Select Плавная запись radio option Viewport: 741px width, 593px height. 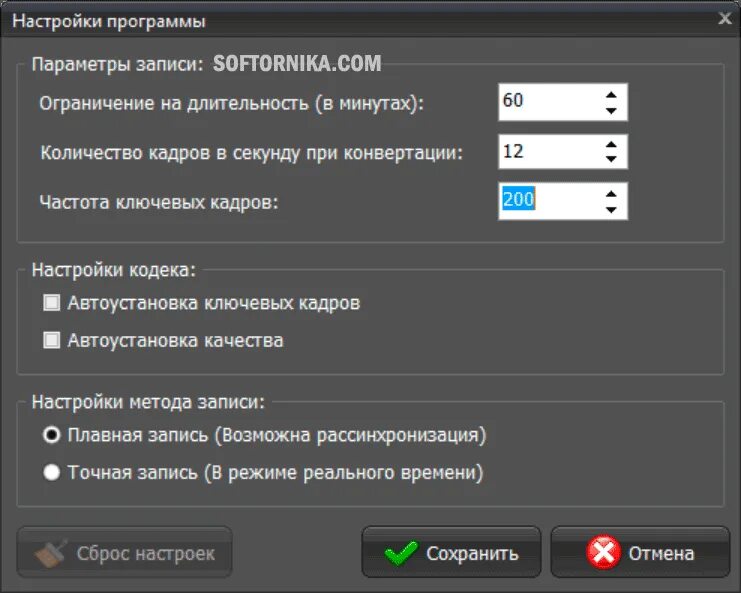point(52,435)
